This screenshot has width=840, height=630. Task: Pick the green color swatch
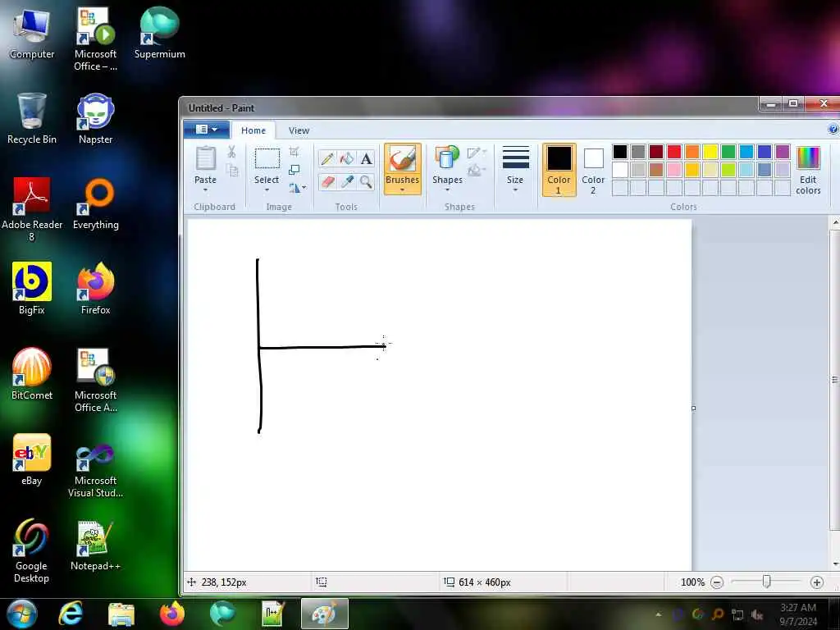click(x=728, y=152)
